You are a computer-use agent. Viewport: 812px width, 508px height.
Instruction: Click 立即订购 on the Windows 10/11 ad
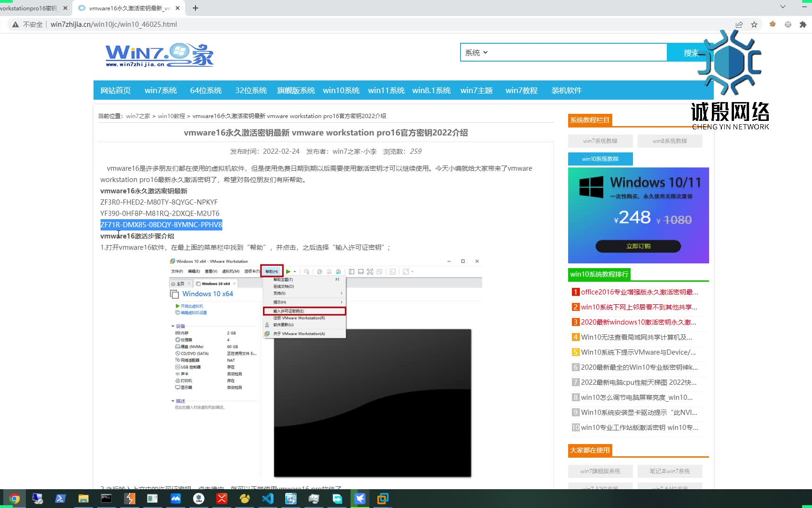(x=638, y=246)
